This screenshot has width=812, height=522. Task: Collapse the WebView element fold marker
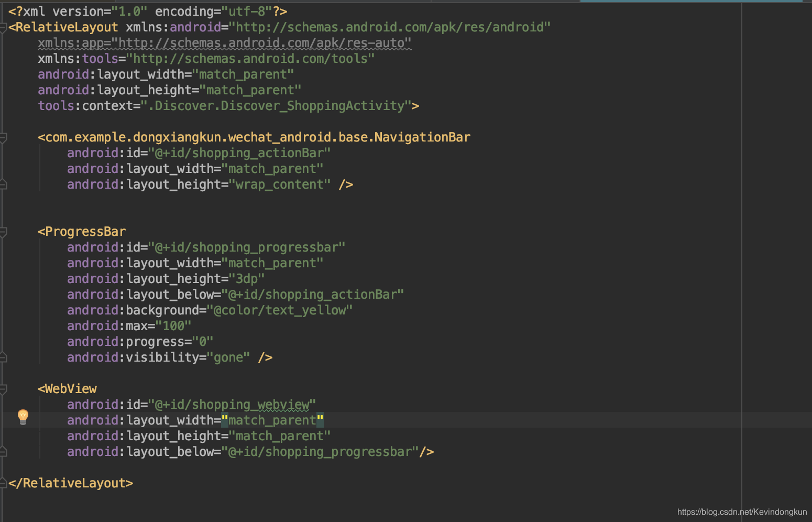(x=3, y=389)
